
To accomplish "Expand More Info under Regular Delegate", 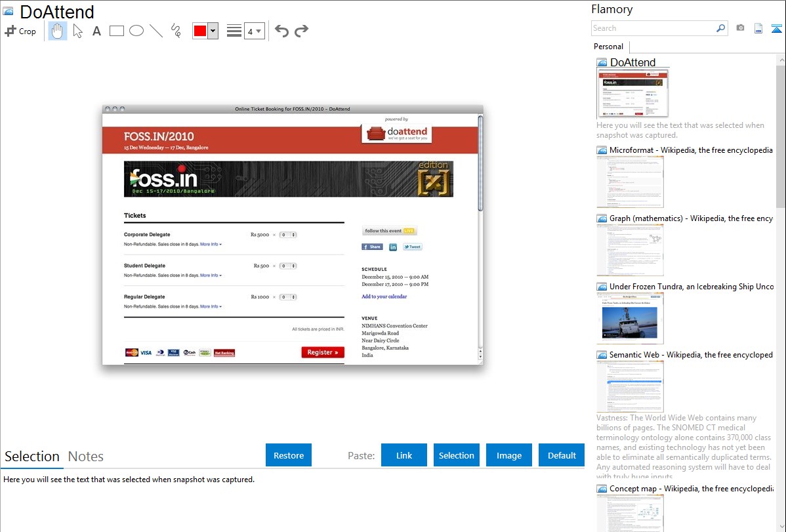I will [211, 306].
